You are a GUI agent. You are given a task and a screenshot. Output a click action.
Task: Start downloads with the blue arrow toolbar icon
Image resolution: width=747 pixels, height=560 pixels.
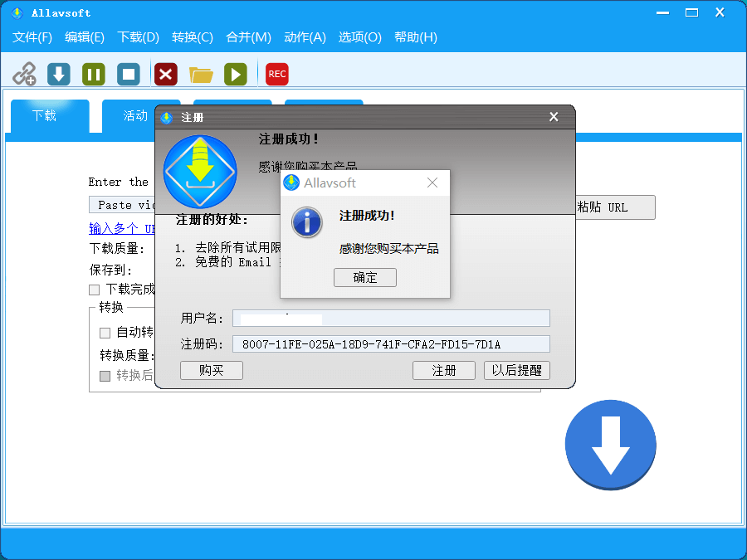(x=57, y=74)
